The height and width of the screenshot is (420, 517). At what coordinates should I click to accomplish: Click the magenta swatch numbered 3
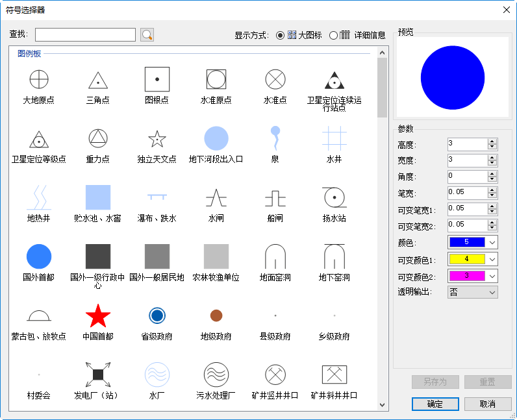[x=467, y=276]
